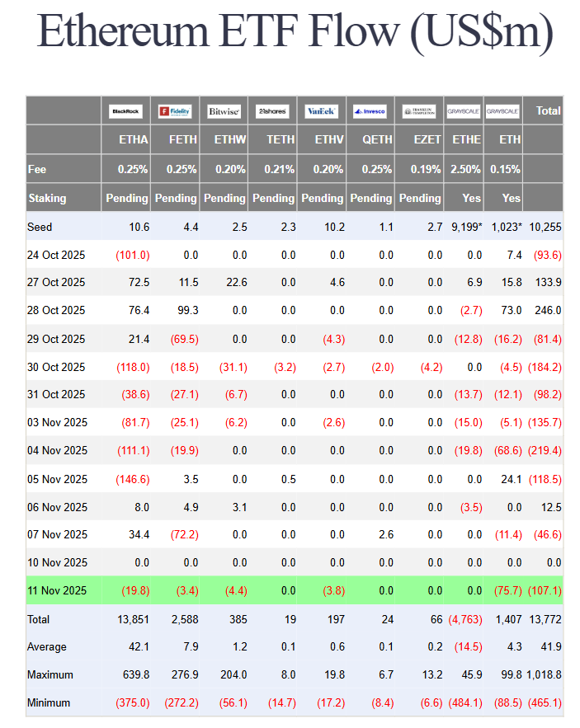Click the 21shares logo
This screenshot has height=728, width=580.
(x=272, y=110)
